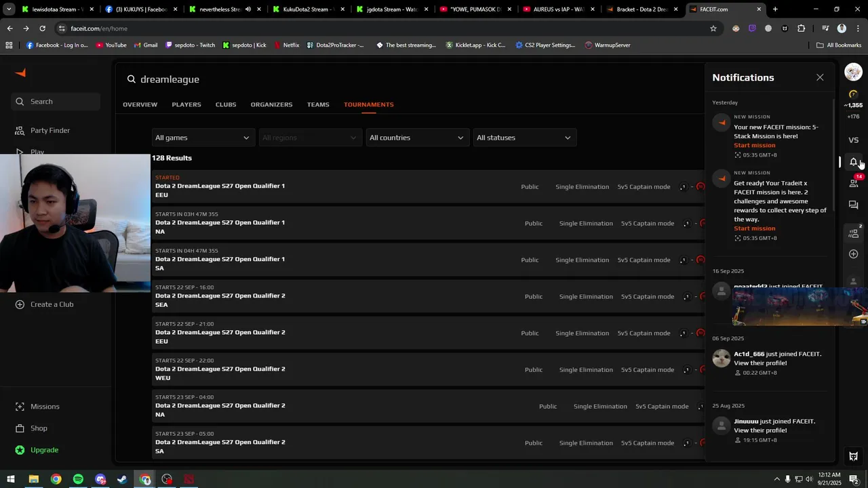Open the Dota2ProTracker bookmark
This screenshot has width=868, height=488.
pos(336,45)
